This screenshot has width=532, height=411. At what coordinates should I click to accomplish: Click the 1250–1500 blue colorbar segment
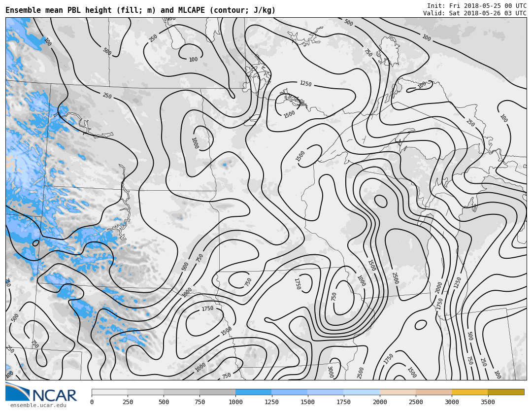tap(289, 392)
